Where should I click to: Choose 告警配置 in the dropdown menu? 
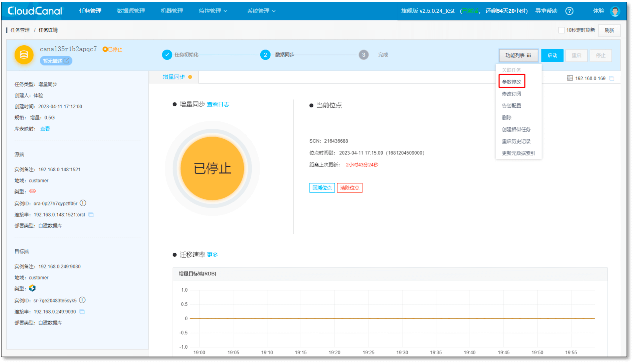tap(511, 105)
